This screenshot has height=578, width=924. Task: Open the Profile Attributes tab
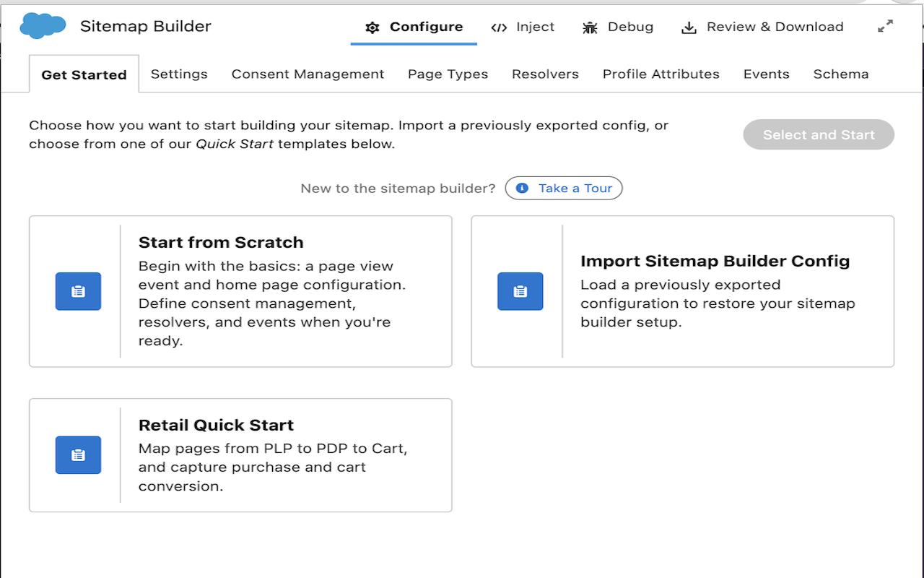(x=661, y=74)
